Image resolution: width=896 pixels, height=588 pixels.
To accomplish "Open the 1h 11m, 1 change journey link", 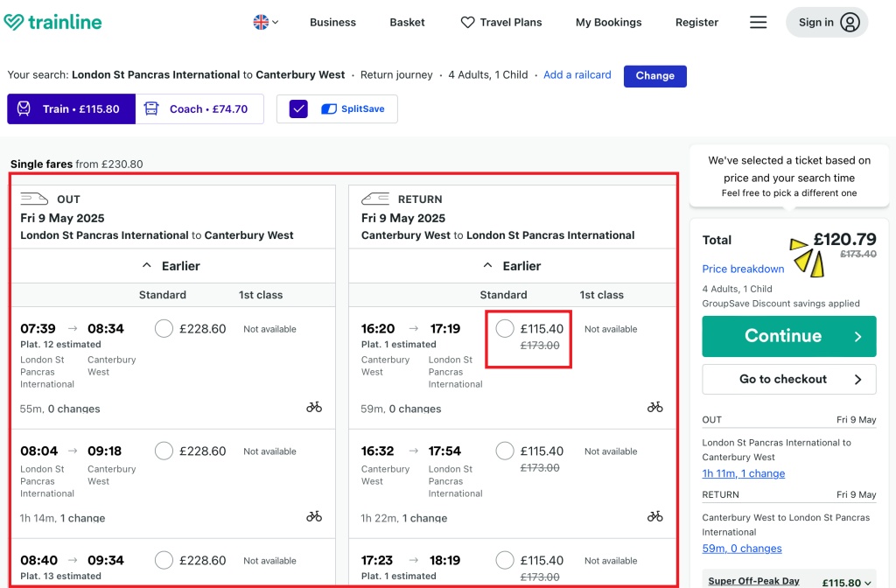I will (x=744, y=473).
